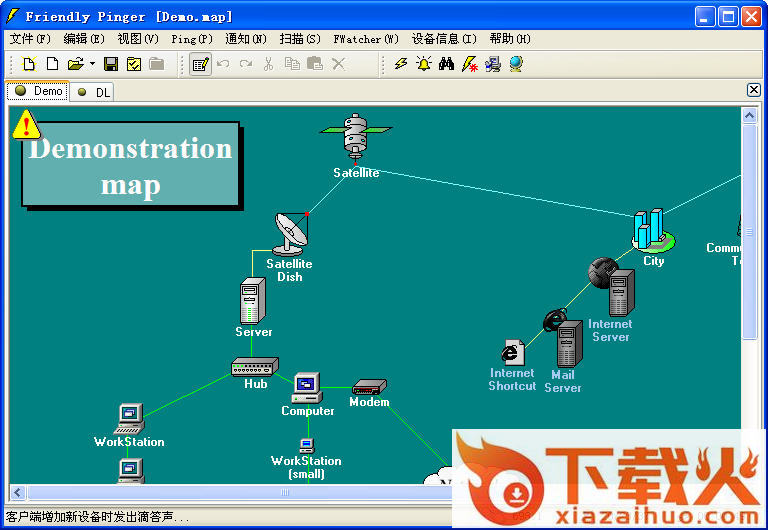The image size is (768, 530).
Task: Click the lightning with red star icon
Action: tap(469, 64)
